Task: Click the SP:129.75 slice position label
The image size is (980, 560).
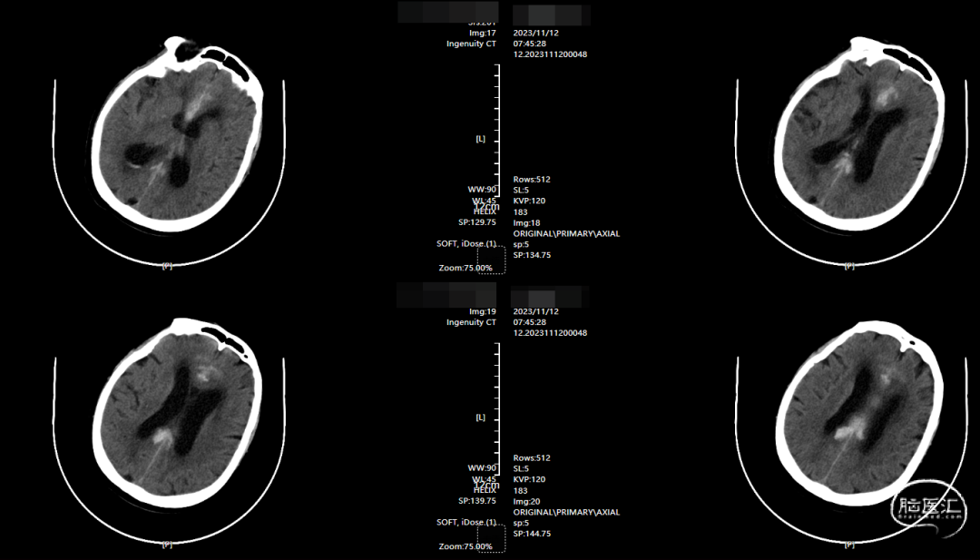Action: point(477,222)
